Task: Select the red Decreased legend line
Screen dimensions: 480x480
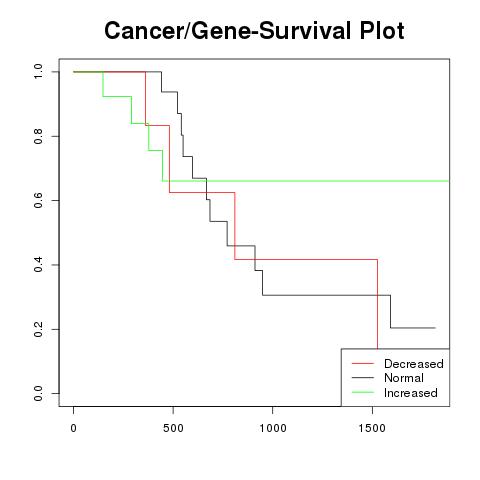Action: 363,363
